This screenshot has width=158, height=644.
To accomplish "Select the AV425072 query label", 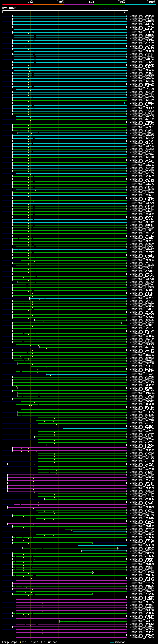I will [9, 8].
